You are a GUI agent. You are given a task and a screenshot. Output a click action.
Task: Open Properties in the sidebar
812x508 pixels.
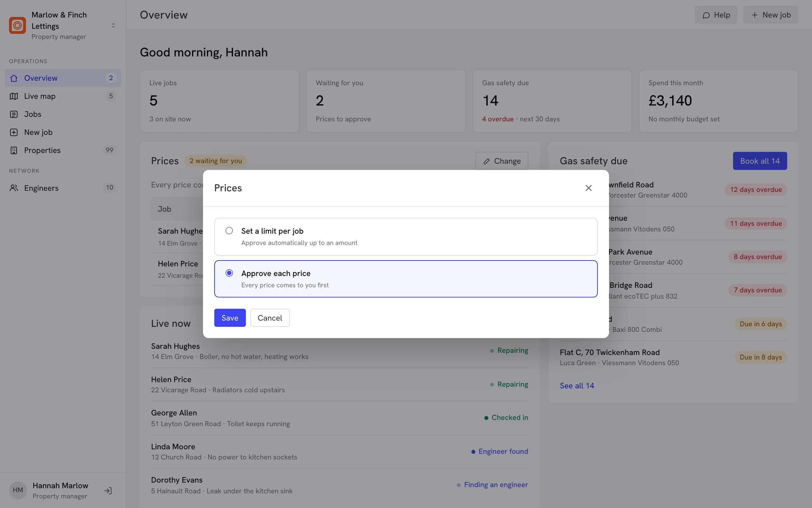point(63,150)
